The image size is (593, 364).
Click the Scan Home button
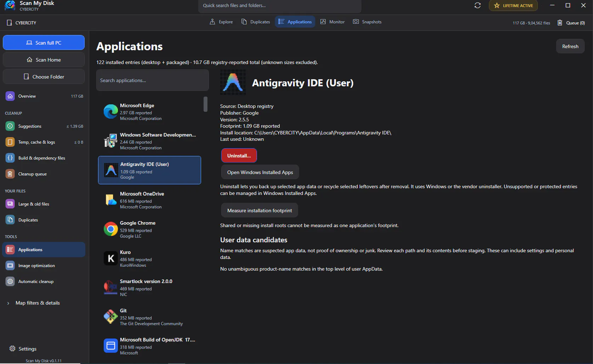pyautogui.click(x=44, y=59)
